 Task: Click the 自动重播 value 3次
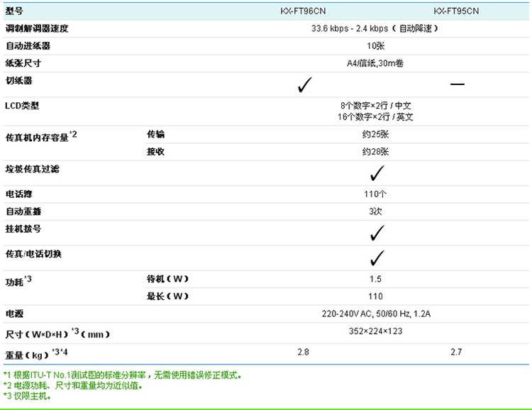(375, 211)
